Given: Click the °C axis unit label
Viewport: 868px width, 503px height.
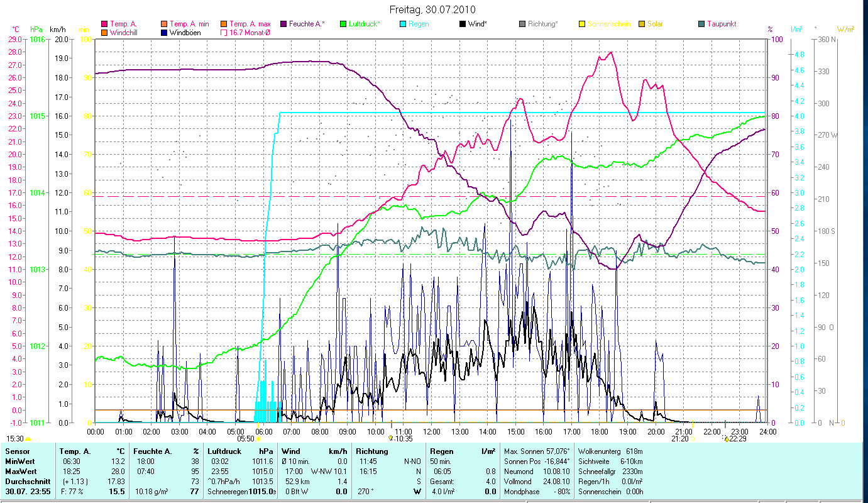Looking at the screenshot, I should coord(16,30).
